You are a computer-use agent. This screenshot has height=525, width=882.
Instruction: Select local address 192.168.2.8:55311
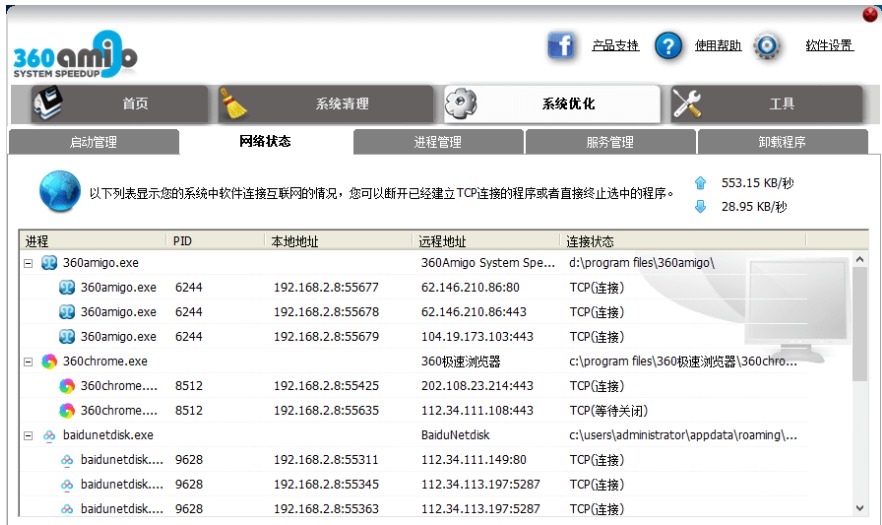pyautogui.click(x=326, y=460)
